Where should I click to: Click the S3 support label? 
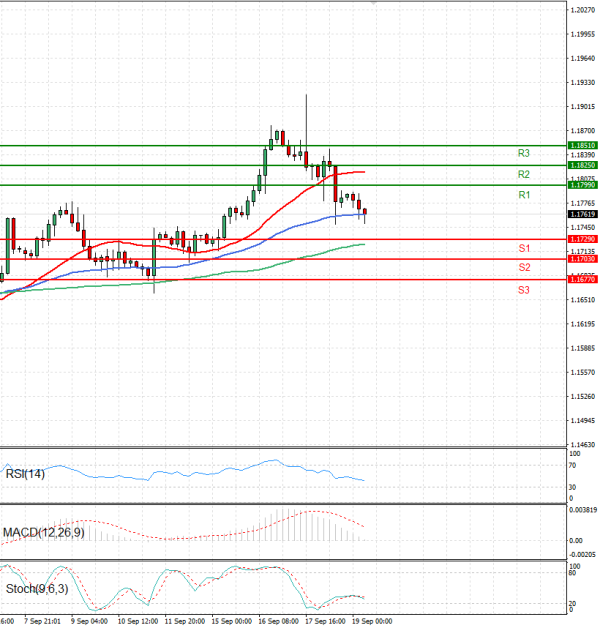523,290
